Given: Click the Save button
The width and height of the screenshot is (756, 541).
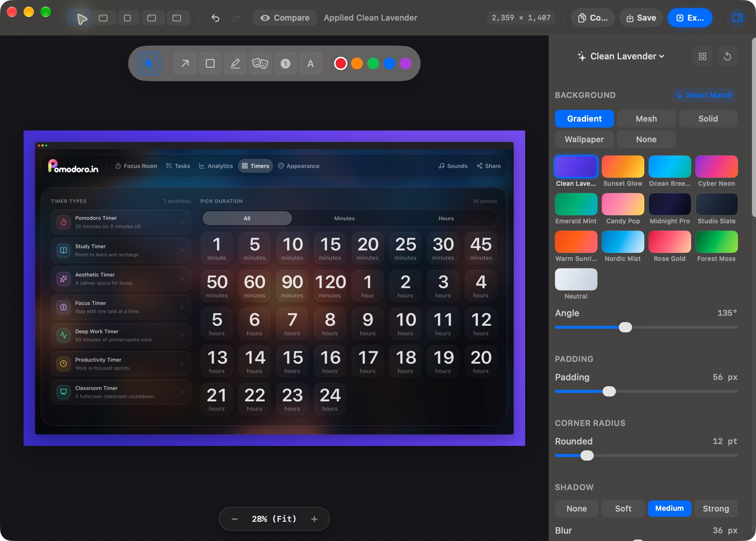Looking at the screenshot, I should (641, 18).
